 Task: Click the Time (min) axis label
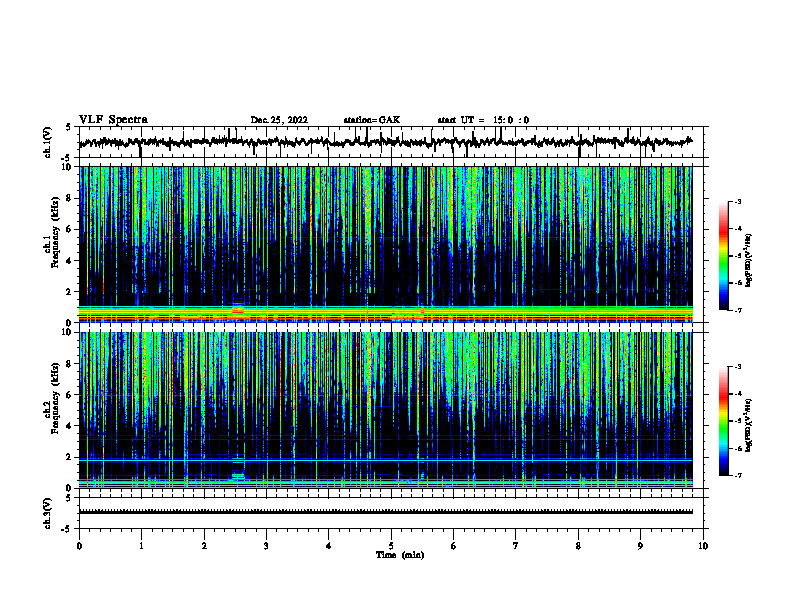[400, 555]
